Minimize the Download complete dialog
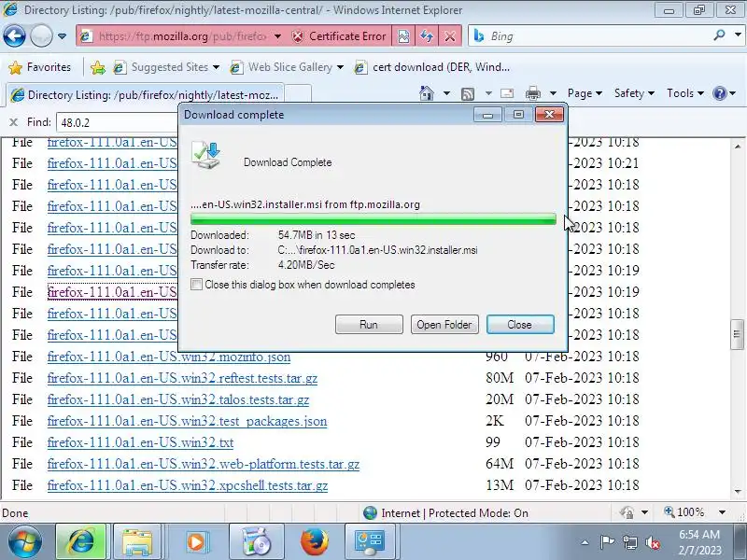 pos(487,115)
